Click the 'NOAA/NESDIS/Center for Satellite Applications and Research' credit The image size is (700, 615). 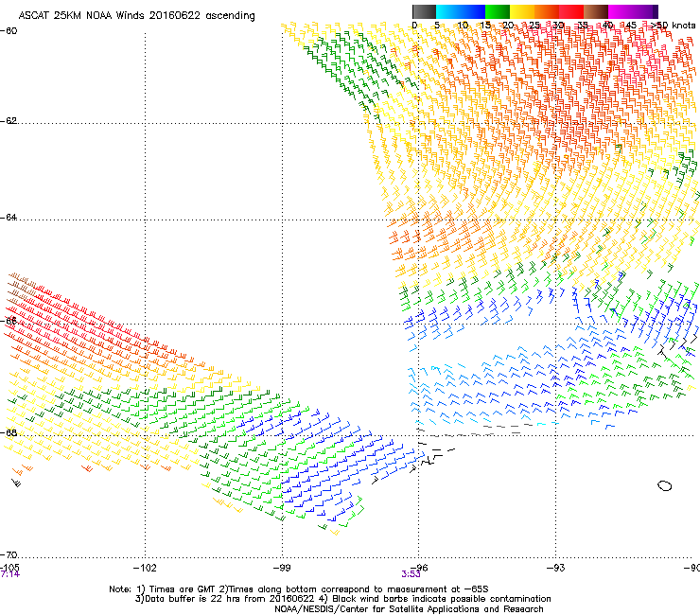(409, 609)
